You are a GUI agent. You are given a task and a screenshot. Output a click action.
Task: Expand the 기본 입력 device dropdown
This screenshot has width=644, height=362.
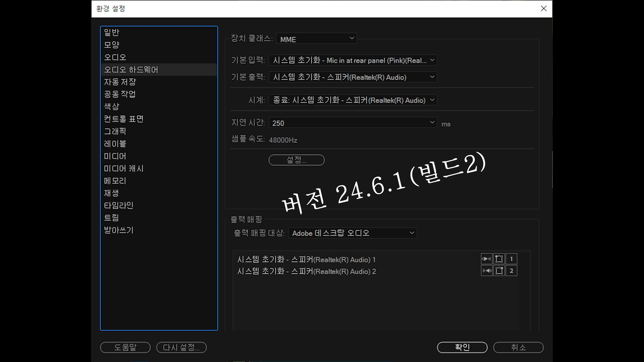[x=353, y=60]
